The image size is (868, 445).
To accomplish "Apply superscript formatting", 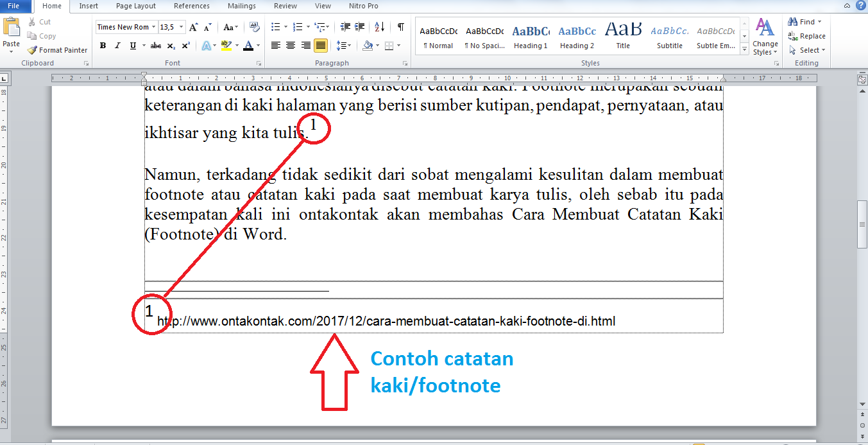I will pyautogui.click(x=185, y=46).
